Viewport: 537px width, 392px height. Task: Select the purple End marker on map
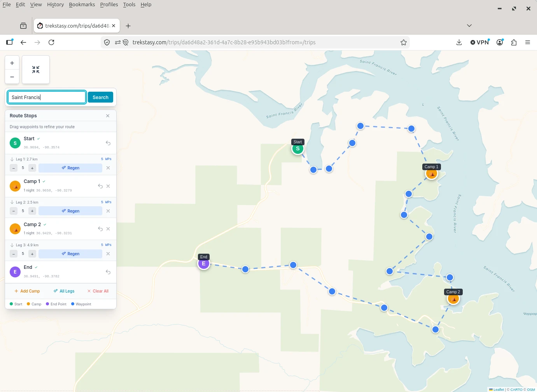204,263
